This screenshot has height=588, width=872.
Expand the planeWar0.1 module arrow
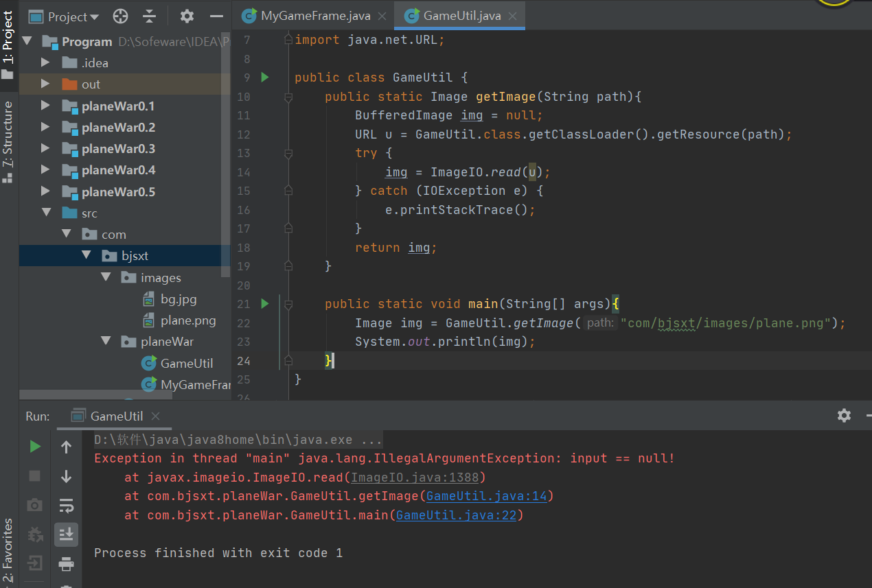(46, 106)
